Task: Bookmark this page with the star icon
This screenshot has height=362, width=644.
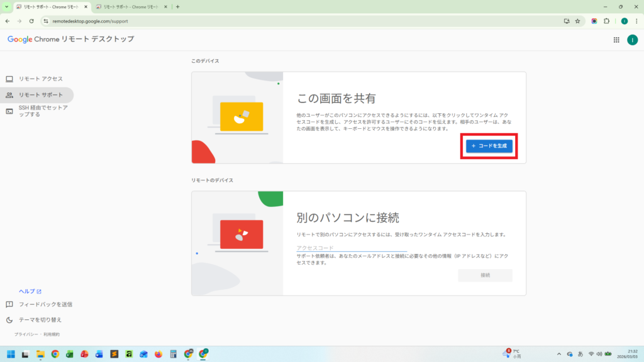Action: 577,21
